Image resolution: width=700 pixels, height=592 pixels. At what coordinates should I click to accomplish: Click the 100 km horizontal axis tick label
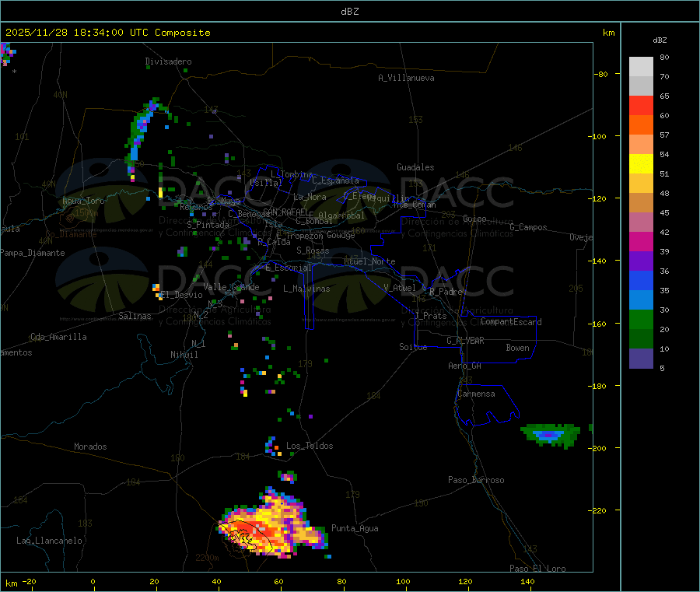[403, 581]
